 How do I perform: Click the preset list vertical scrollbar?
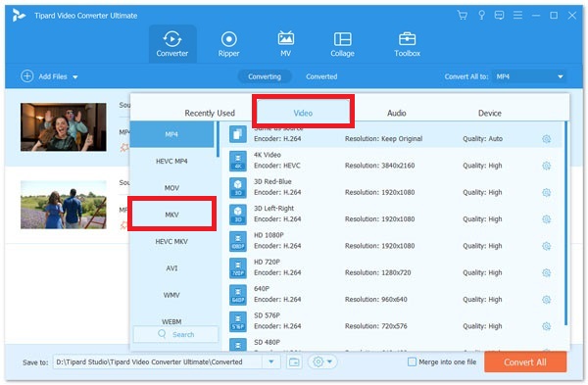click(x=565, y=223)
